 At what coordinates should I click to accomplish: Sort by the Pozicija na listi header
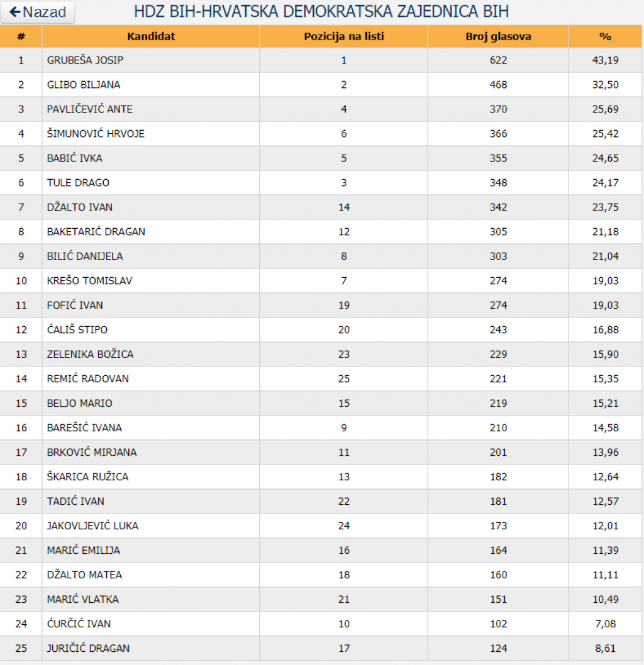343,36
